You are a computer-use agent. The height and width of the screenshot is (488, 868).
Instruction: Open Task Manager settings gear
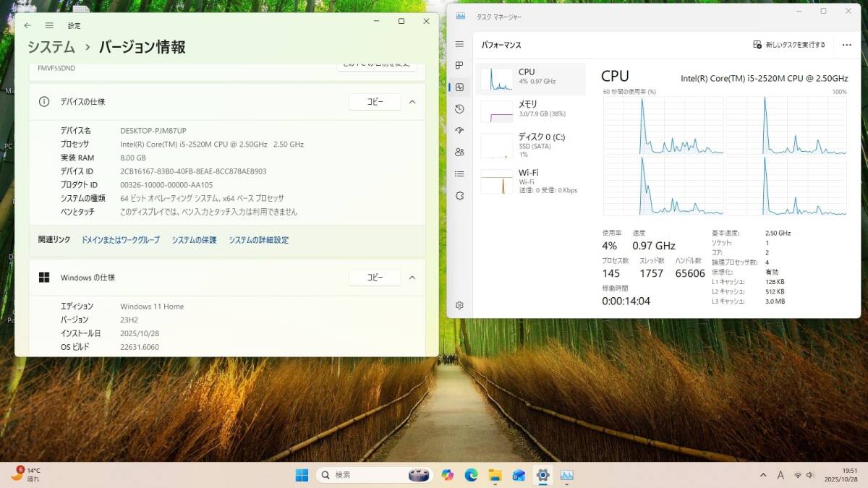[x=459, y=306]
